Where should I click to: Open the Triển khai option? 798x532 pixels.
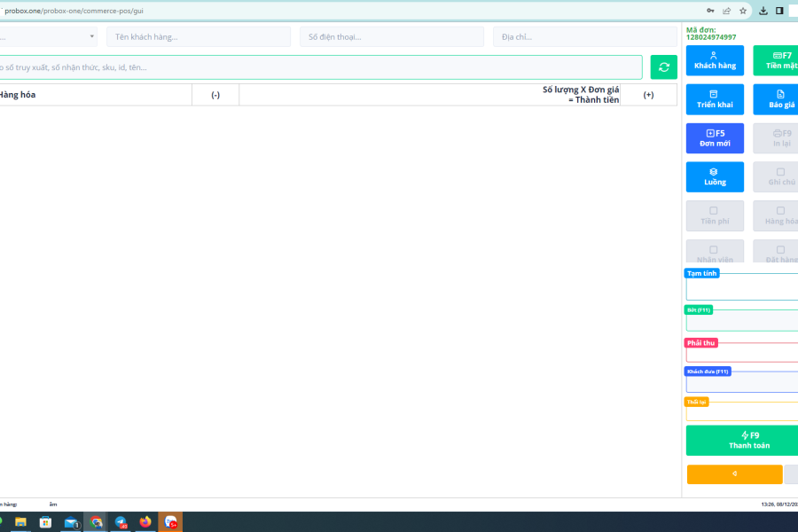(x=715, y=99)
